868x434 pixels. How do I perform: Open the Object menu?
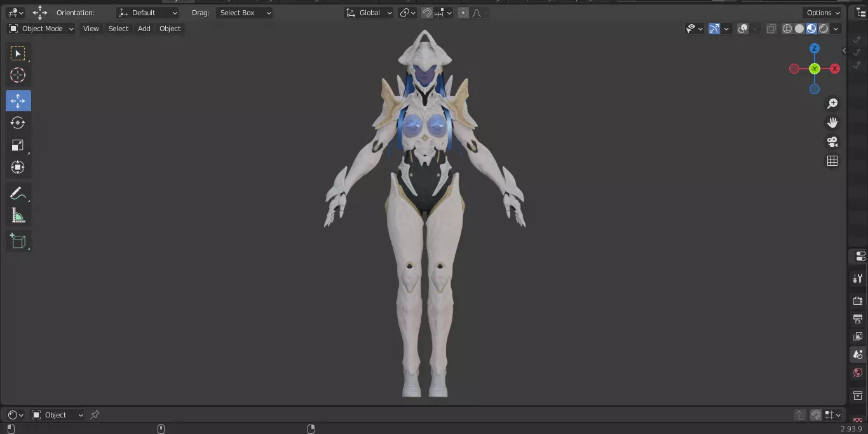(x=170, y=29)
